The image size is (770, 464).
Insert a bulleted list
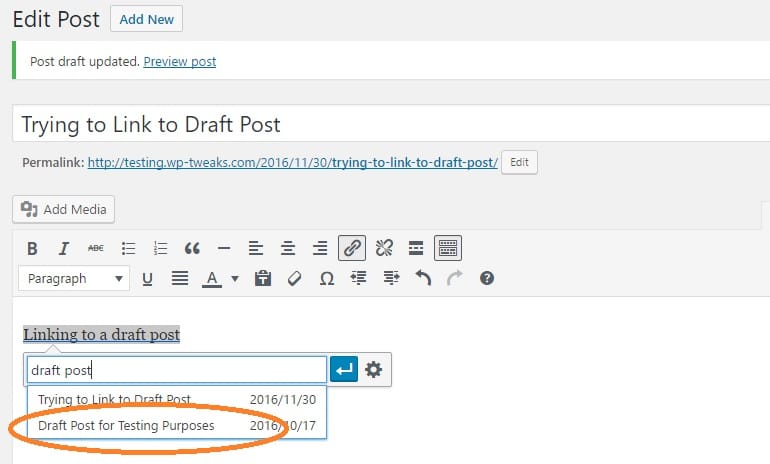pos(128,248)
